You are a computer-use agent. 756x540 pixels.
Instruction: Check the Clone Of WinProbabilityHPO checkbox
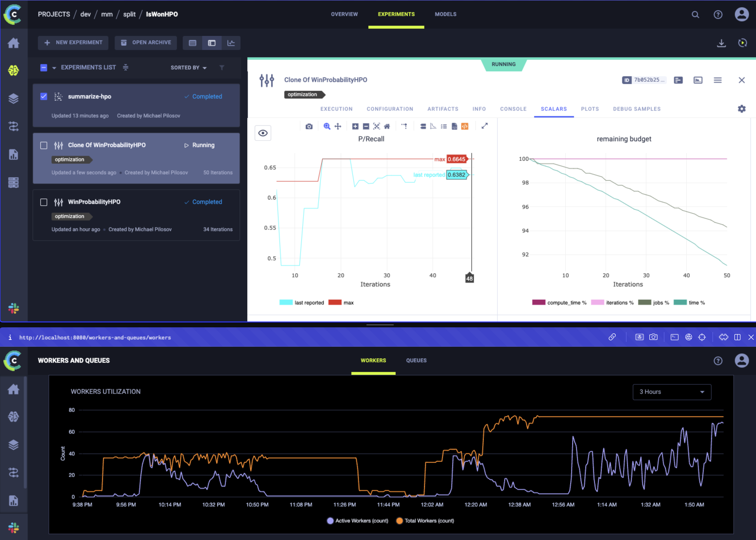click(43, 145)
